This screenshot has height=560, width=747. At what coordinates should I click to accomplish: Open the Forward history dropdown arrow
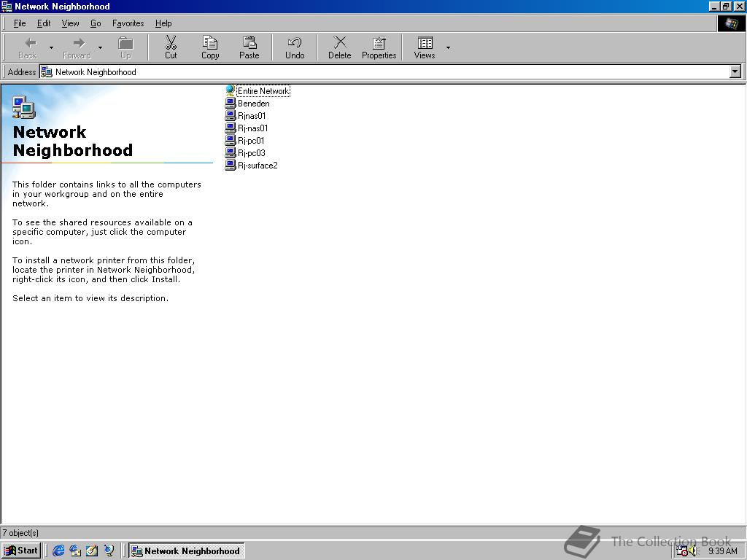100,47
